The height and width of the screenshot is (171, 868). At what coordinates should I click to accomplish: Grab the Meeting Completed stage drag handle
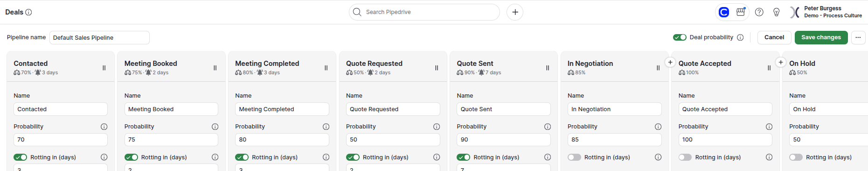[326, 68]
